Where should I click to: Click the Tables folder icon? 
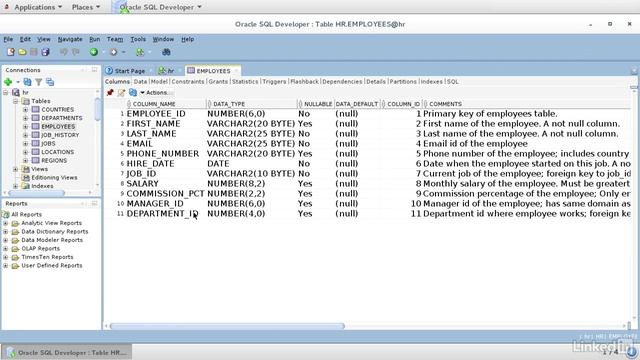[x=26, y=101]
